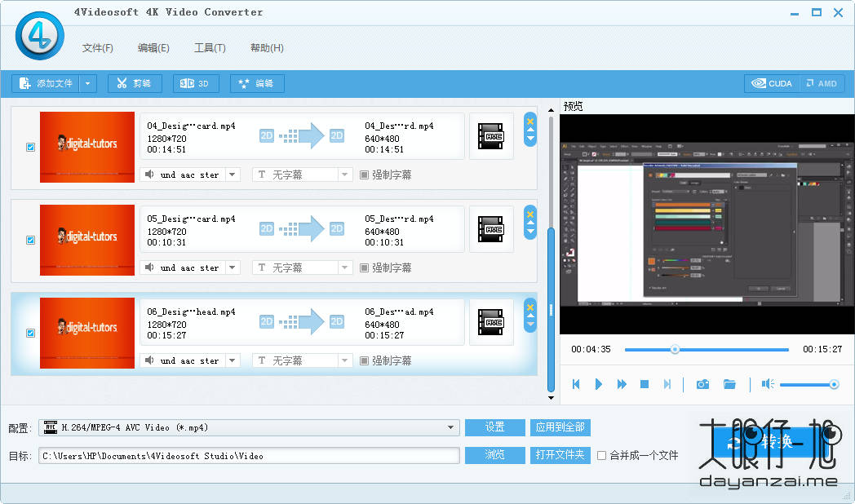Enable merge into one file (合并成一个文件)

click(601, 456)
